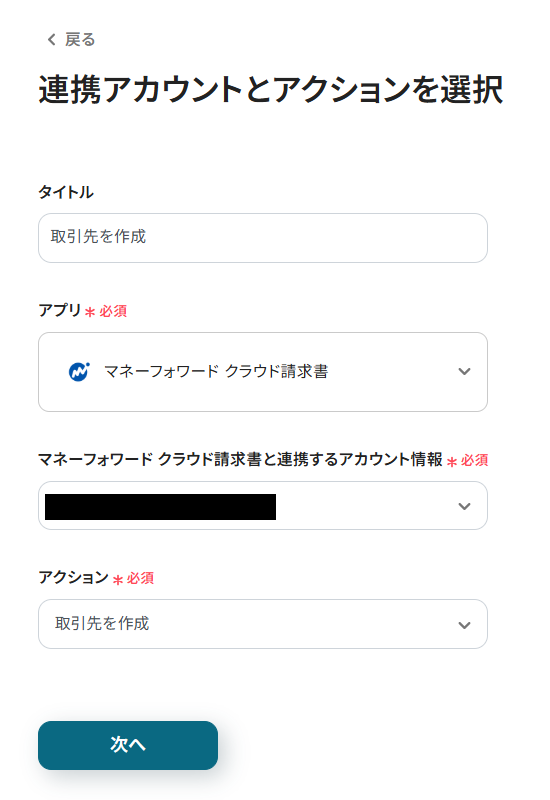
Task: Click the マネーフォワード クラウド請求書と連携するアカウント情報 label
Action: click(x=240, y=460)
